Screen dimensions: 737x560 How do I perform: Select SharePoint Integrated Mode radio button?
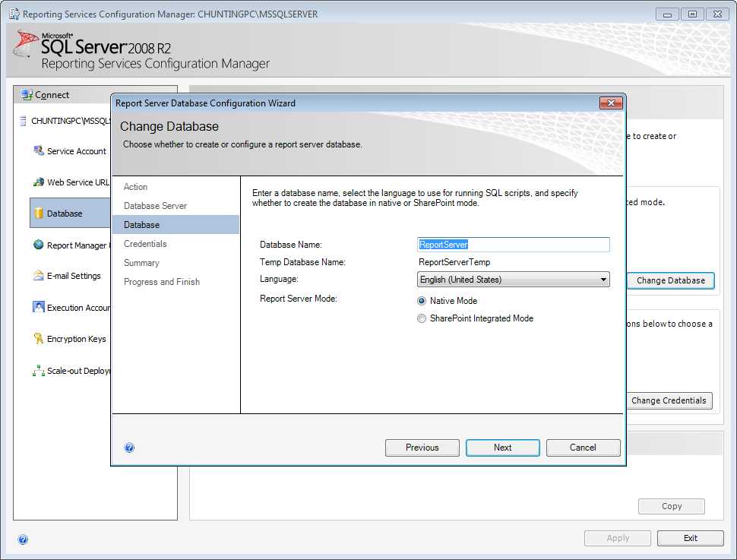coord(422,318)
